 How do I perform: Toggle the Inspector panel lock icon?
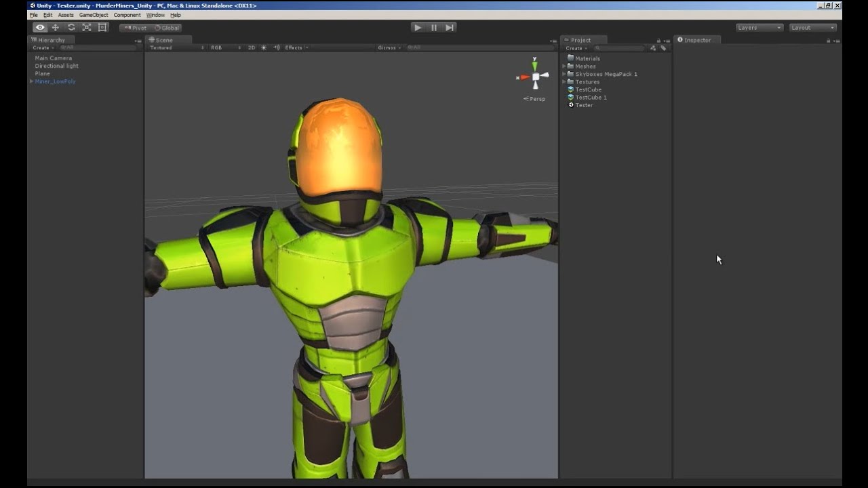829,41
